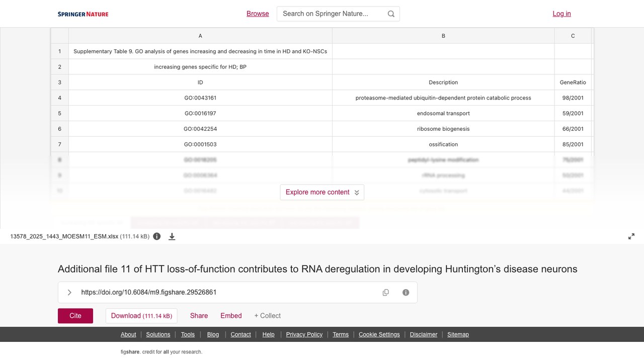Select column A header in spreadsheet
Image resolution: width=644 pixels, height=362 pixels.
tap(200, 36)
